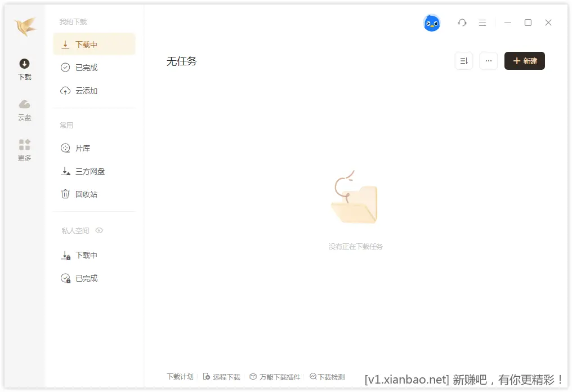Open the sort order dropdown
The width and height of the screenshot is (572, 392).
tap(463, 61)
